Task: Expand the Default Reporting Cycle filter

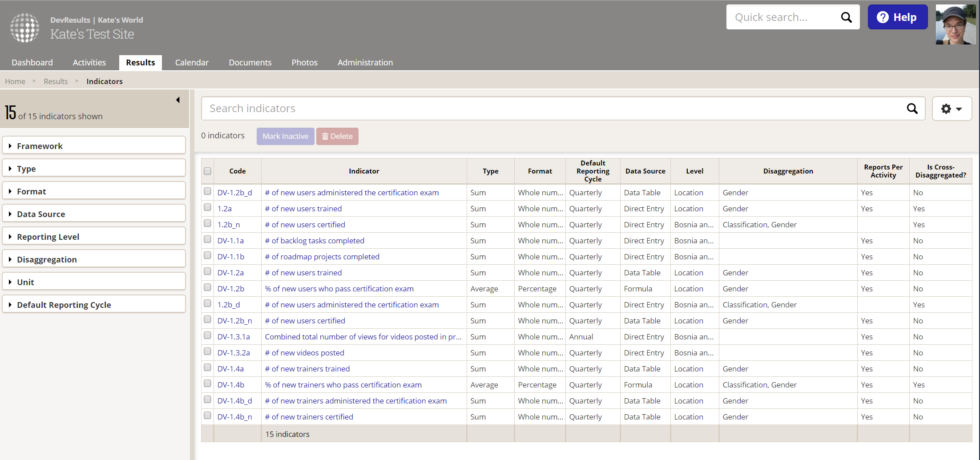Action: [94, 305]
